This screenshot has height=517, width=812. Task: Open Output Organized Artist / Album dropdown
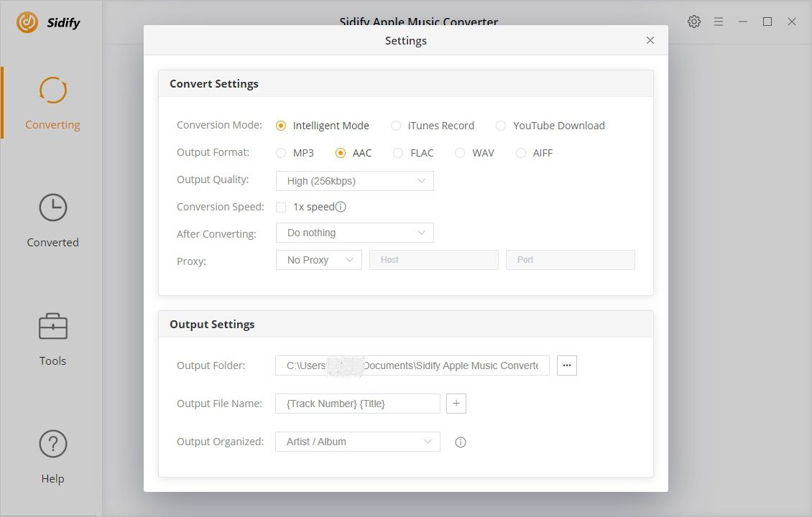(358, 442)
